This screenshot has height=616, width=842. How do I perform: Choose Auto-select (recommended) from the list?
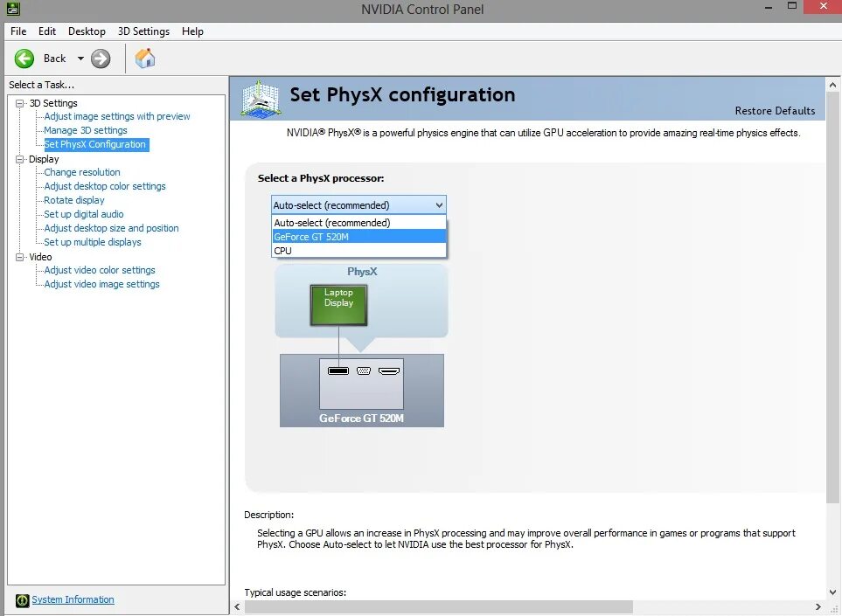click(358, 223)
